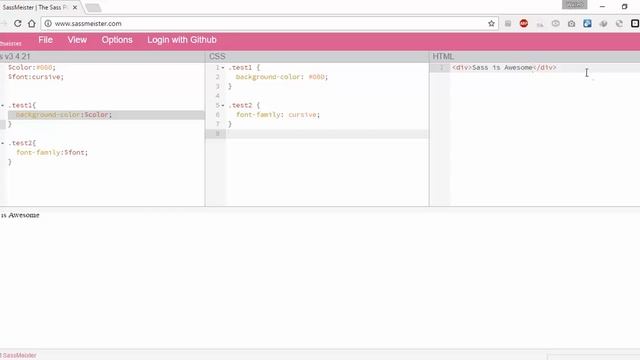Open the View menu
Viewport: 640px width, 360px height.
(77, 40)
